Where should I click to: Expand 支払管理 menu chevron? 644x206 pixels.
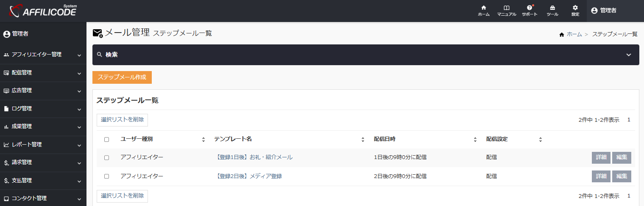point(79,181)
